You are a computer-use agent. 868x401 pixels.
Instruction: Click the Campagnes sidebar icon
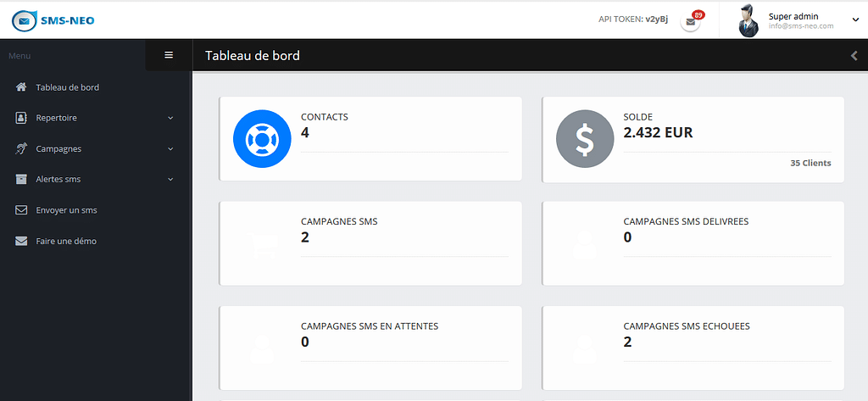[22, 148]
